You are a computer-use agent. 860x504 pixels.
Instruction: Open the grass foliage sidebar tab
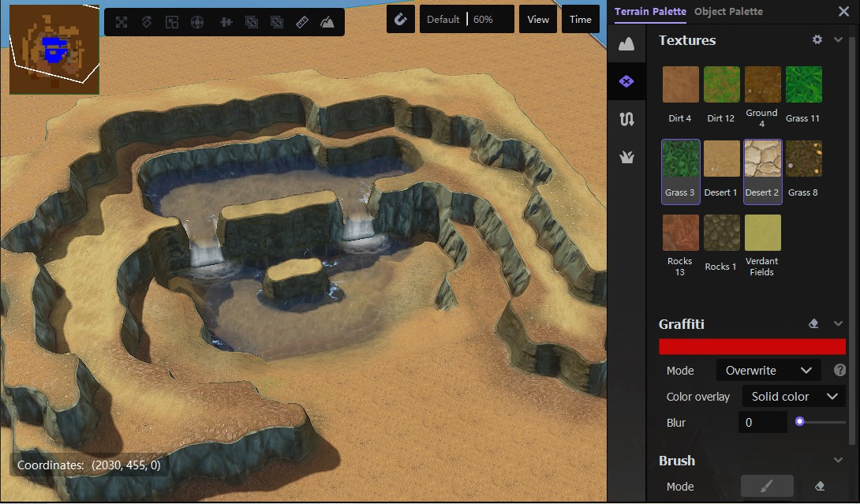point(626,158)
